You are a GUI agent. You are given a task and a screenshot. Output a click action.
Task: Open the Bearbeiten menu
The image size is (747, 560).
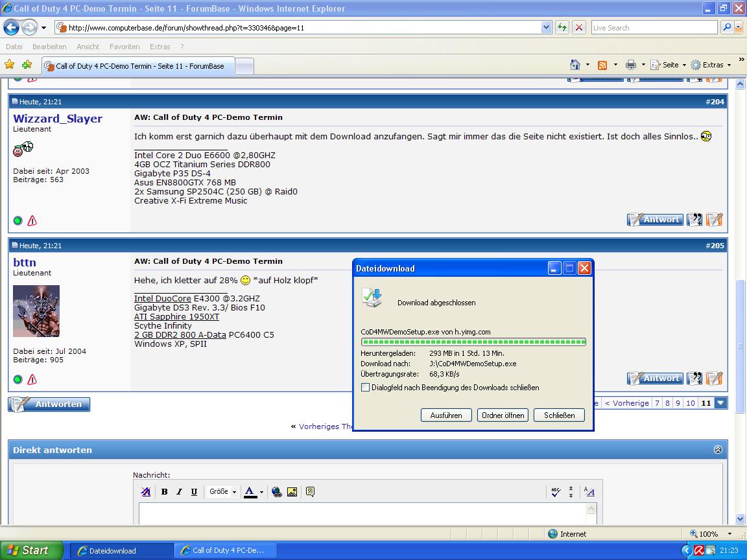point(49,47)
